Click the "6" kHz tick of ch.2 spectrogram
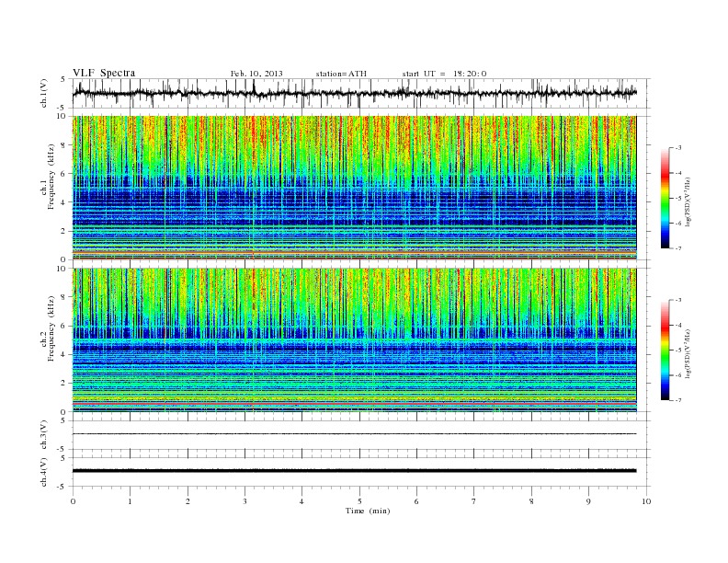The width and height of the screenshot is (728, 563). [x=64, y=326]
